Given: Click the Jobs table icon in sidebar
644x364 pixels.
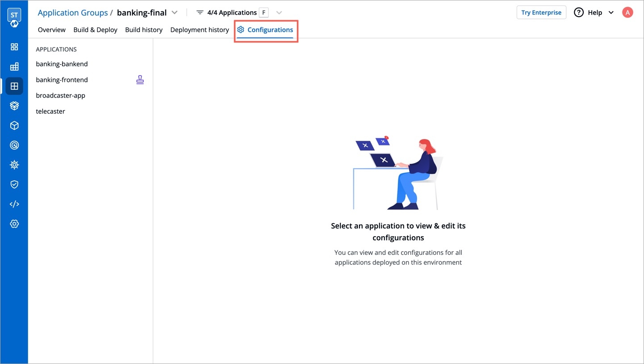Looking at the screenshot, I should 14,67.
